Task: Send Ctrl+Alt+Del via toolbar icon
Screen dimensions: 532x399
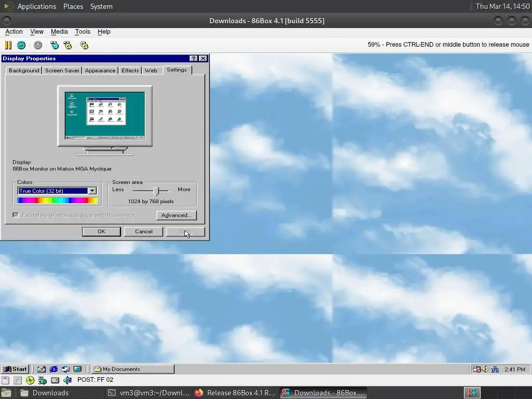Action: click(x=54, y=45)
